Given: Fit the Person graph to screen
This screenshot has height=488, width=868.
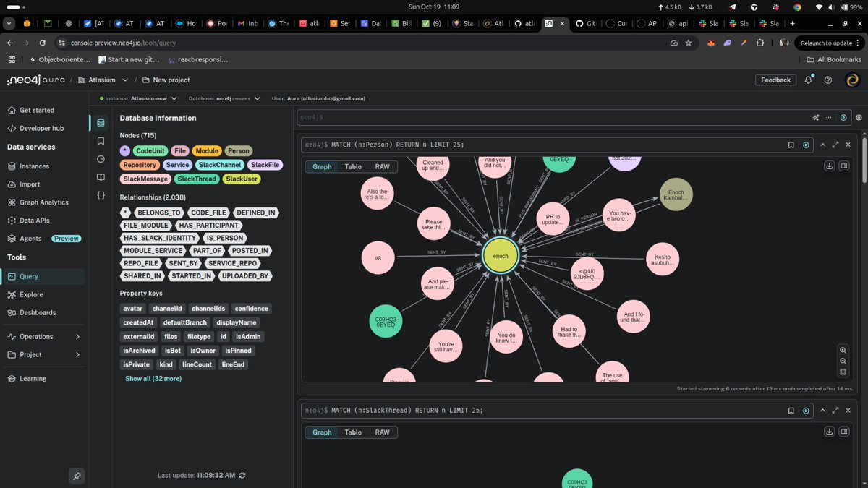Looking at the screenshot, I should click(x=843, y=372).
